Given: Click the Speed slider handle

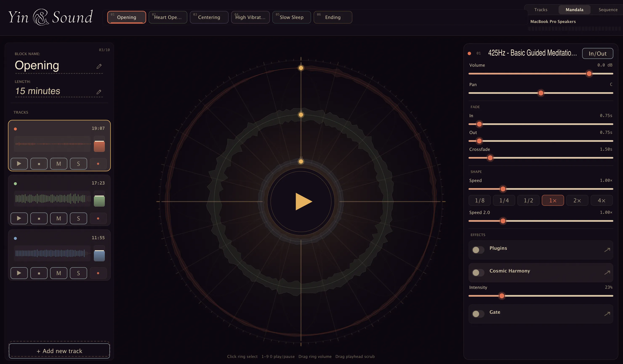Looking at the screenshot, I should pyautogui.click(x=503, y=189).
